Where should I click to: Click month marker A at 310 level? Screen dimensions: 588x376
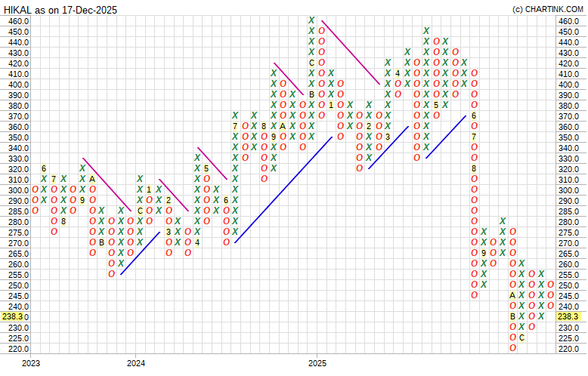(92, 179)
